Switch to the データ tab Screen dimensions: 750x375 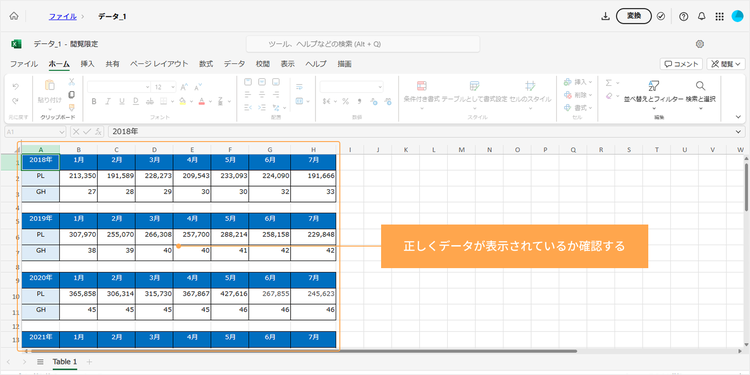point(234,64)
